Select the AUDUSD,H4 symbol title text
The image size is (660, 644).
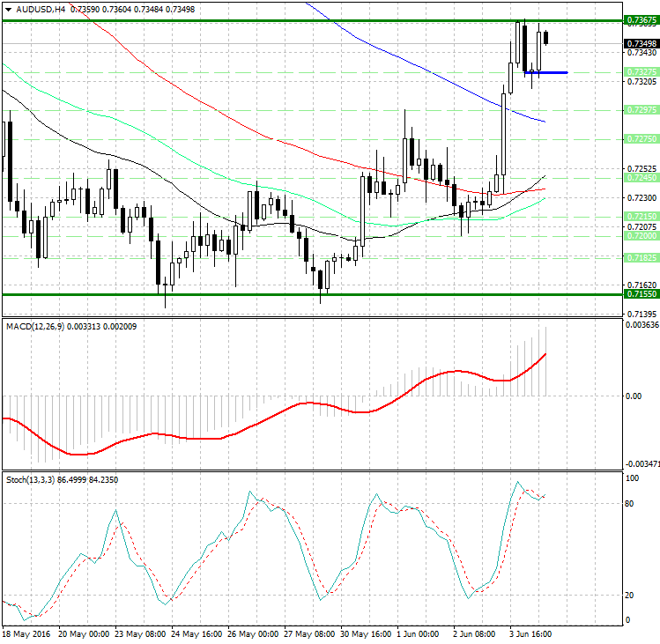point(41,10)
